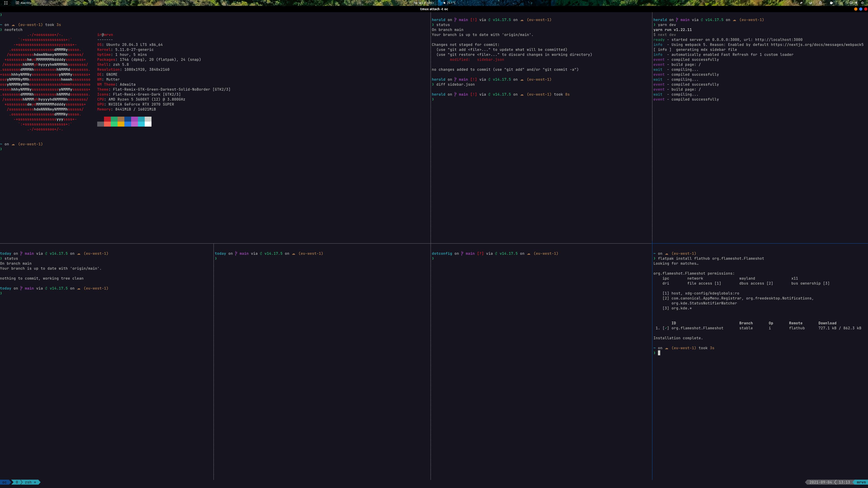This screenshot has width=868, height=488.
Task: Select window index '0' in tmux status bar
Action: click(17, 482)
